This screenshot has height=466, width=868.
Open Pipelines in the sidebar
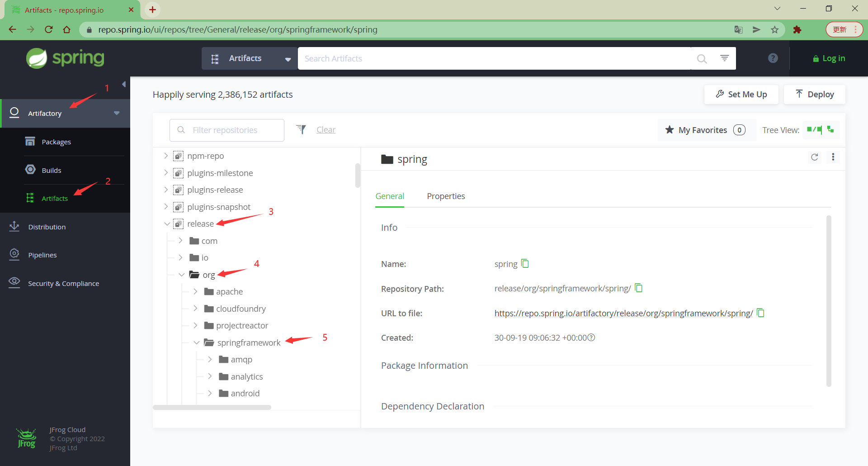pyautogui.click(x=42, y=255)
